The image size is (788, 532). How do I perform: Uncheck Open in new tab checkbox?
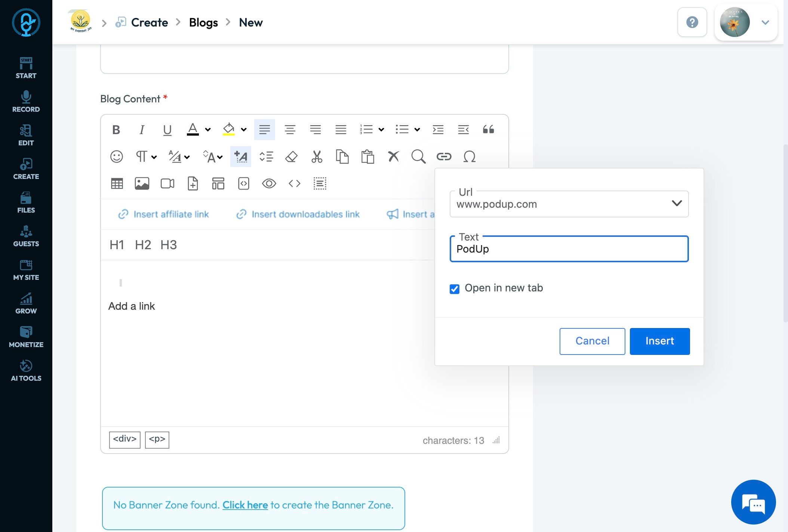(x=455, y=289)
